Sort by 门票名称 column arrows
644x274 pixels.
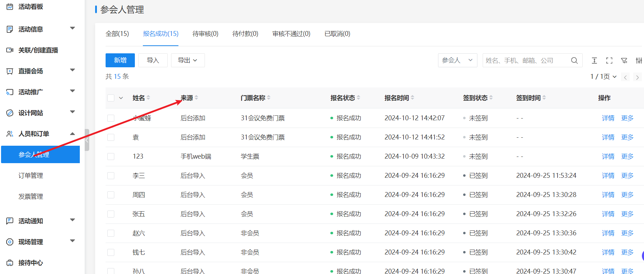[269, 98]
